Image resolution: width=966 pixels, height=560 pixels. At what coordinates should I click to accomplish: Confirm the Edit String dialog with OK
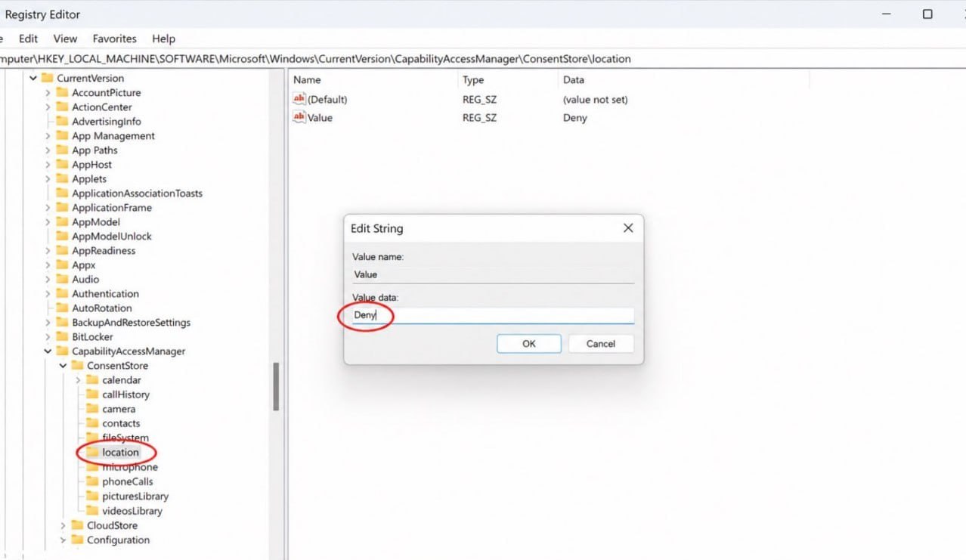(528, 344)
